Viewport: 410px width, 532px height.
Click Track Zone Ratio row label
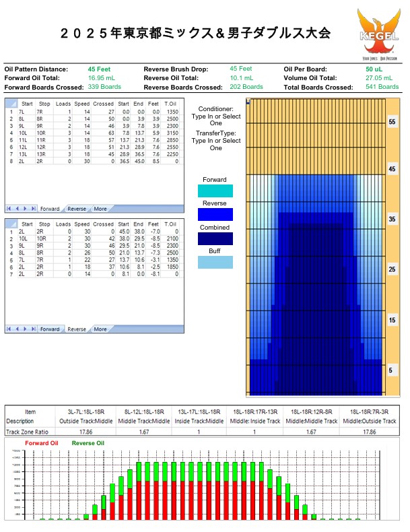pos(27,432)
